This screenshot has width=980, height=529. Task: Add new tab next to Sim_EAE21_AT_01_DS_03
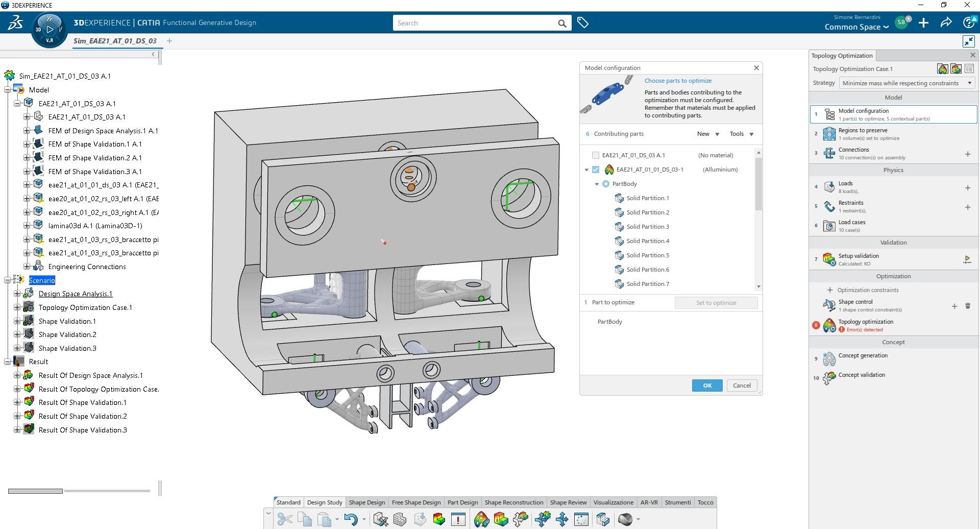tap(169, 41)
